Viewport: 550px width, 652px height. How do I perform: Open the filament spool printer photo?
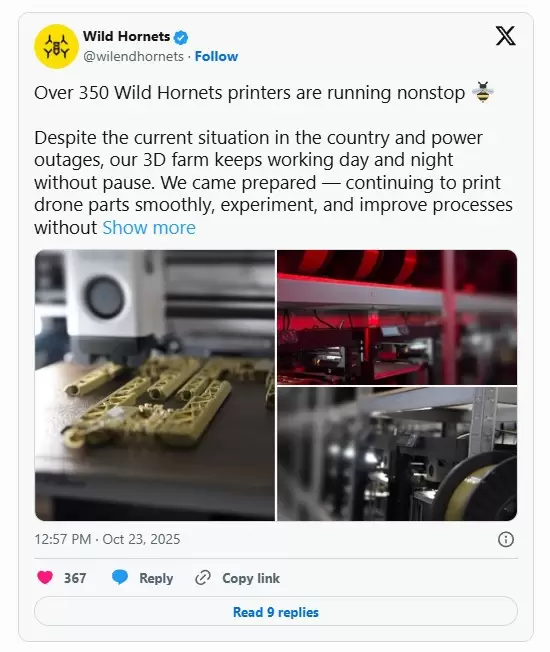[397, 454]
